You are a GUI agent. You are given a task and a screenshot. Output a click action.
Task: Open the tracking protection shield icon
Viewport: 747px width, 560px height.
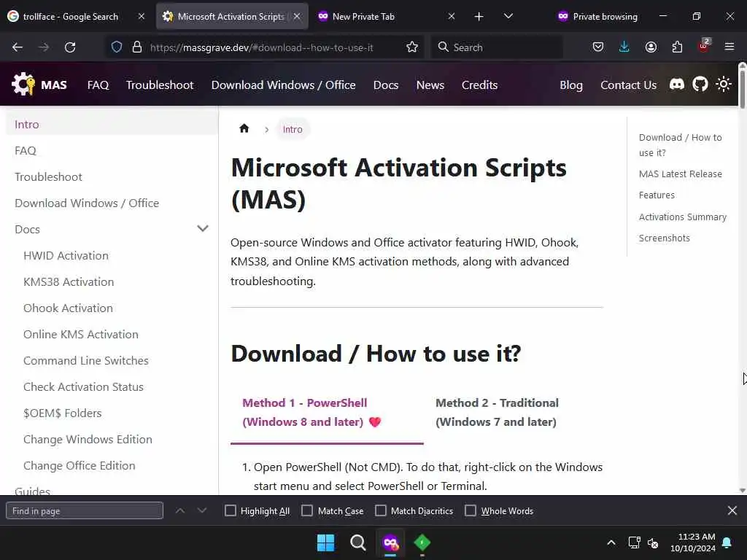(117, 47)
